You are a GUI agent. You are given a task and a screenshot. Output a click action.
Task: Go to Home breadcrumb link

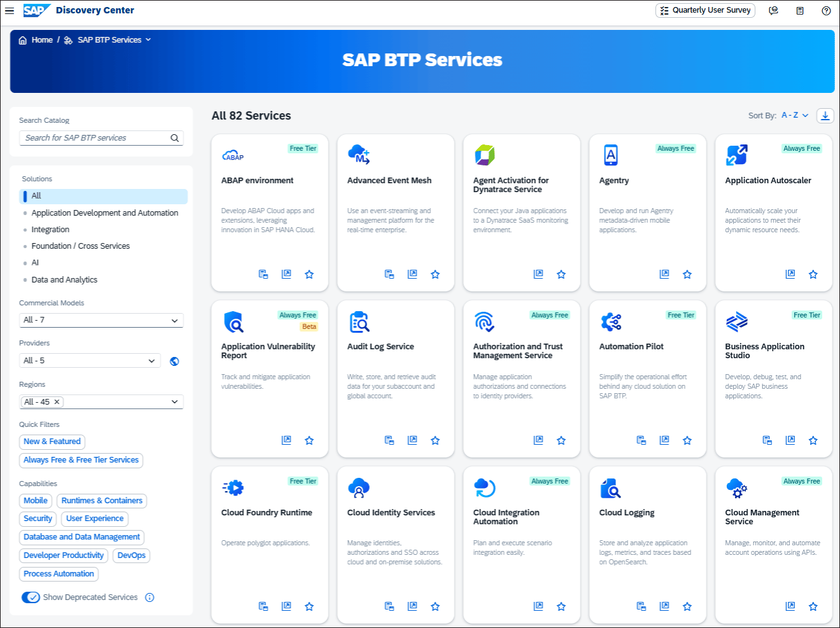click(42, 40)
